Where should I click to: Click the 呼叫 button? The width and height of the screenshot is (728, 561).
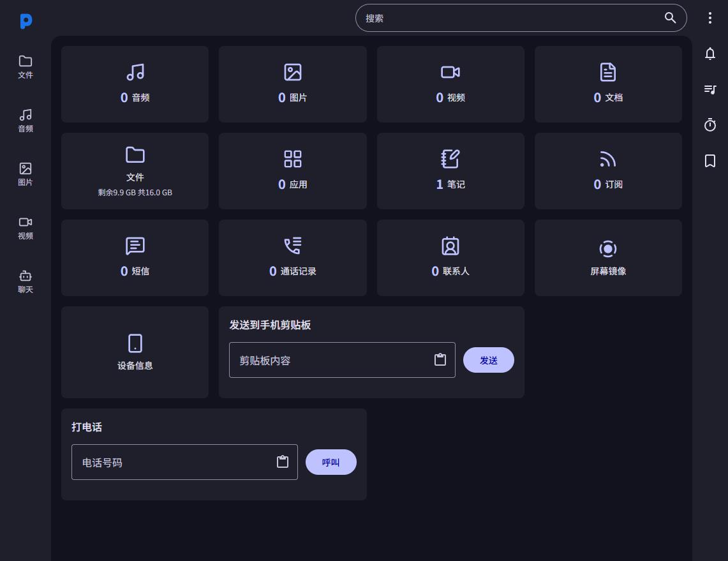click(331, 462)
